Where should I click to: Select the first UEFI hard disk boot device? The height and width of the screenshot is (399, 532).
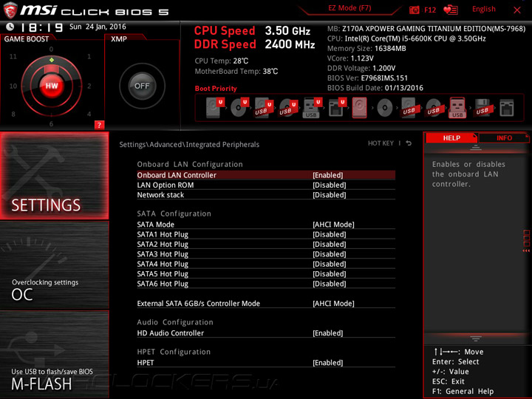point(215,108)
